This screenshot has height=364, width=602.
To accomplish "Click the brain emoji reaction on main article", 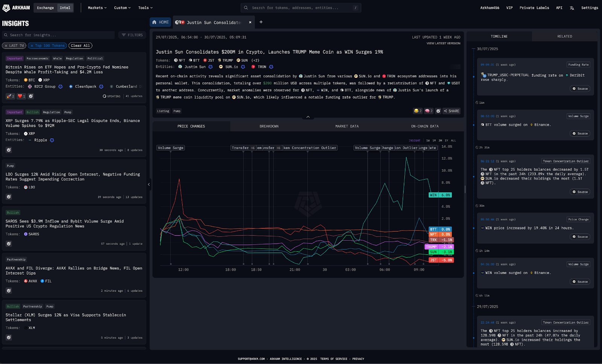I will pyautogui.click(x=429, y=111).
